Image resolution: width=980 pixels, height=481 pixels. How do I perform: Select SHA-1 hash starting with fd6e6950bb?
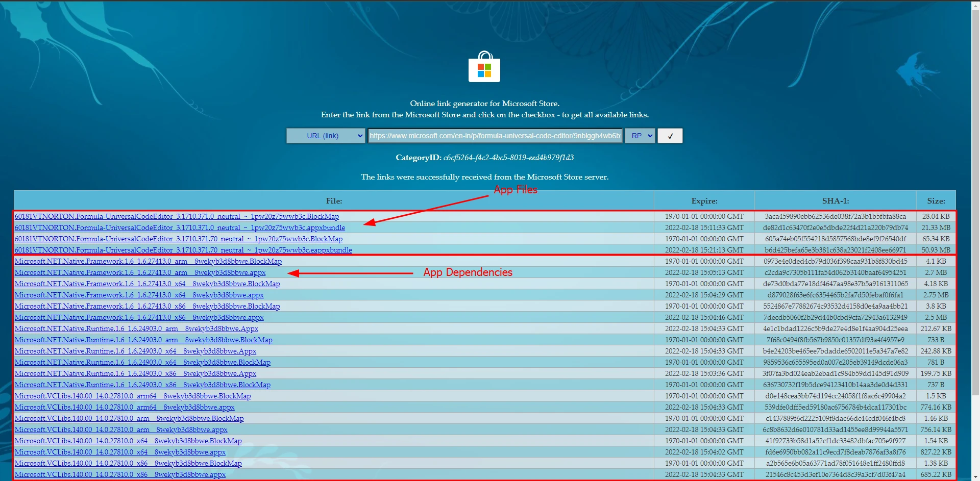[x=836, y=452]
